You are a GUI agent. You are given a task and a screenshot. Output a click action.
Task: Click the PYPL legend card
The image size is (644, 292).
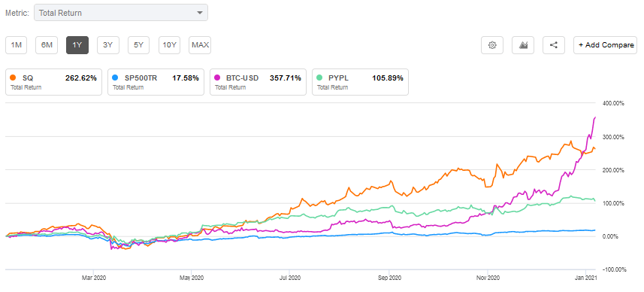(360, 82)
